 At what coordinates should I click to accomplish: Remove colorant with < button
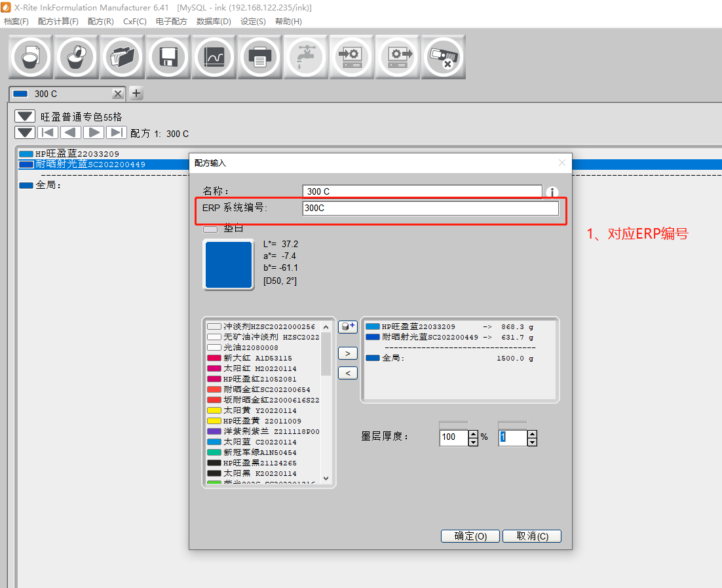pos(348,373)
